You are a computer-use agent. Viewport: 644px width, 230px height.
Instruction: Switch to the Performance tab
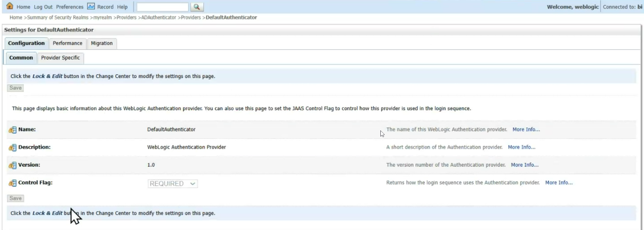tap(67, 43)
